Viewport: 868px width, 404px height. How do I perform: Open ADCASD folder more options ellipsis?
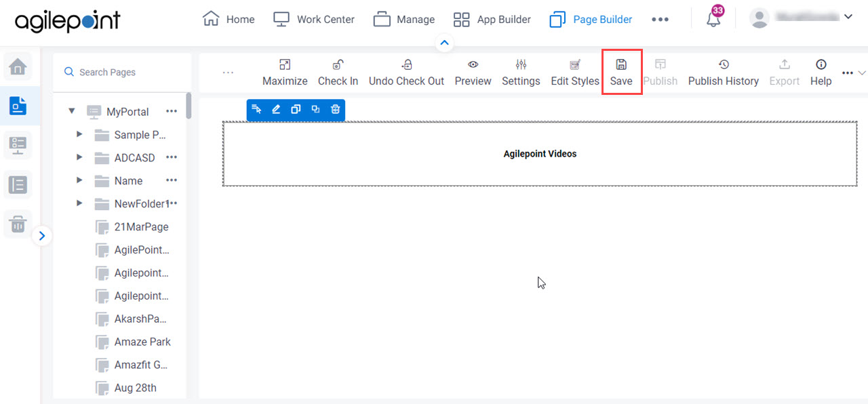172,157
